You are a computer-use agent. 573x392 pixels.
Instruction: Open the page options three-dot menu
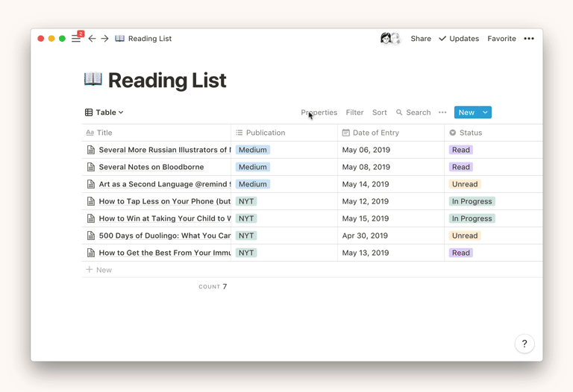tap(529, 39)
